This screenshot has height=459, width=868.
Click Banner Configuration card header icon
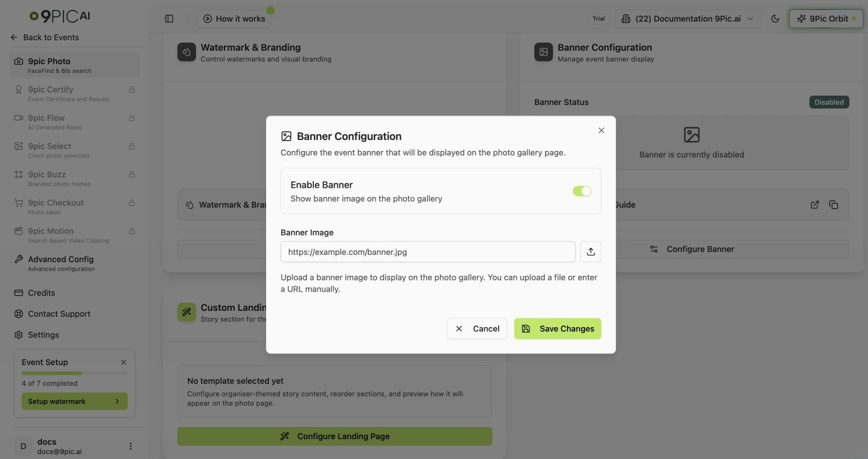click(x=544, y=52)
